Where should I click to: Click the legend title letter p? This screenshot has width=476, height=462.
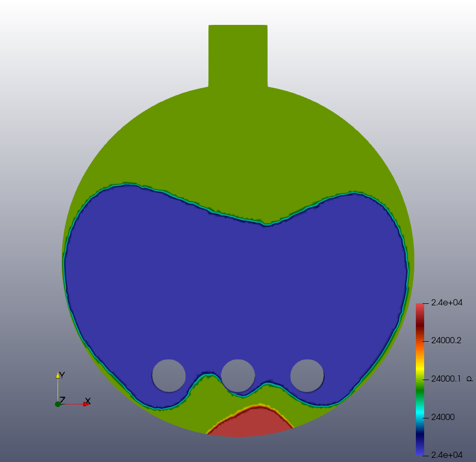[x=470, y=379]
